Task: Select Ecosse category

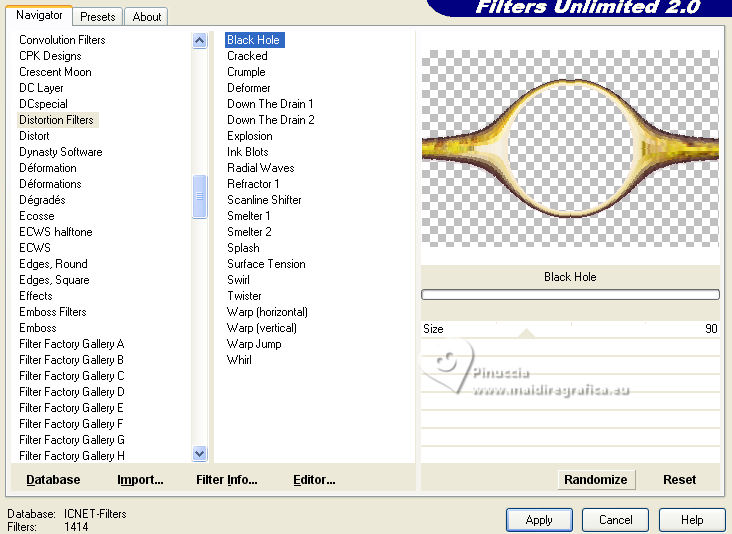Action: click(37, 216)
